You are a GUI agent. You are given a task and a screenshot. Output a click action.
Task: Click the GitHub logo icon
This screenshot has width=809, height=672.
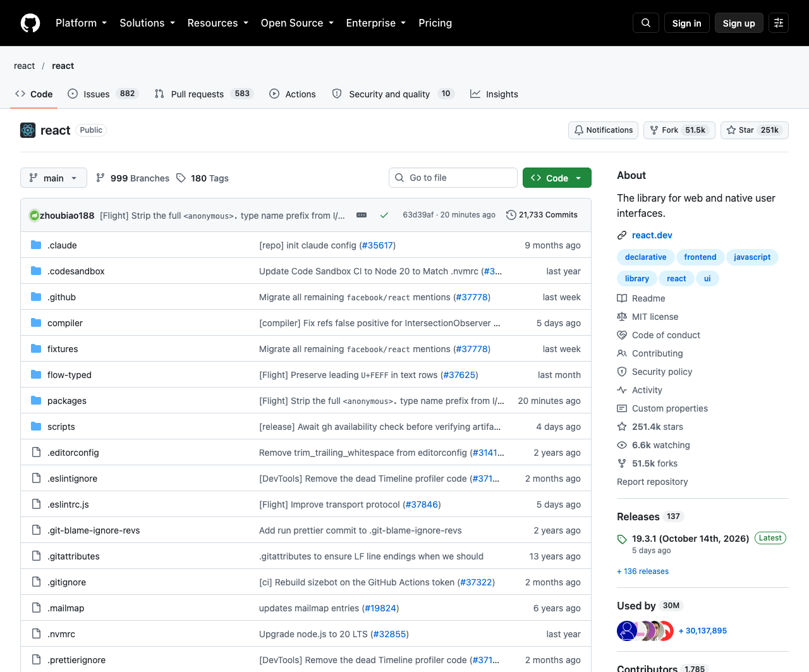[30, 23]
